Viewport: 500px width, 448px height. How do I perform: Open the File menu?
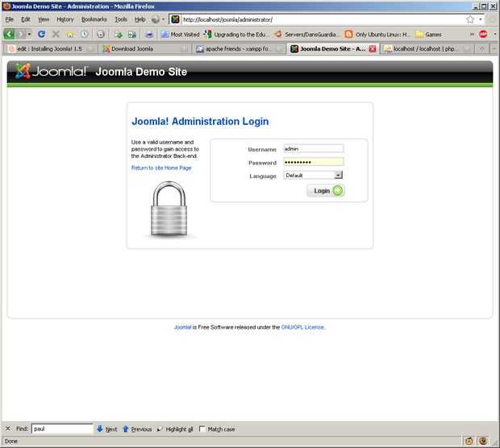tap(9, 19)
